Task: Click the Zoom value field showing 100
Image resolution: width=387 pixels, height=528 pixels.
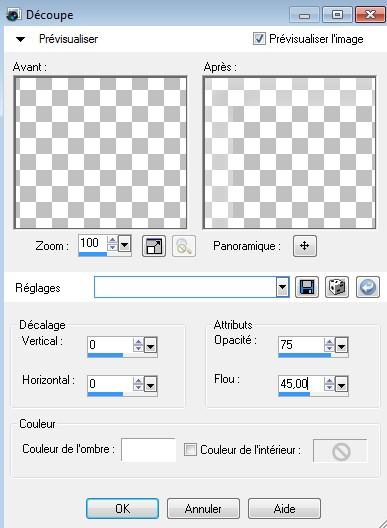Action: (x=93, y=243)
